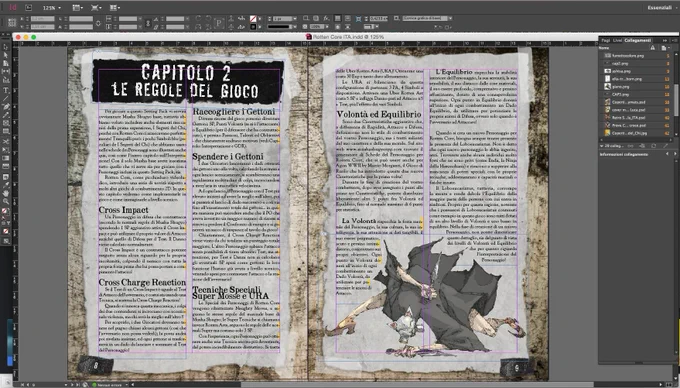Click the InDesign Id application icon

13,7
